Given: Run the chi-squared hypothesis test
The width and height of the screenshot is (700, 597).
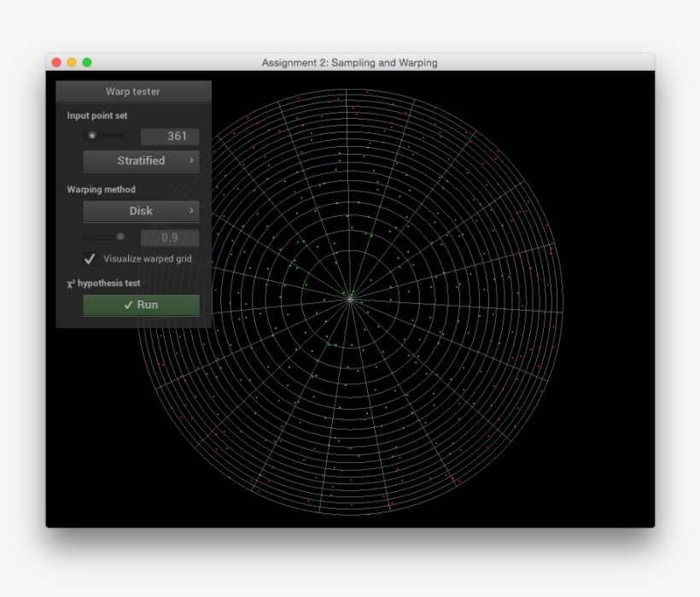Looking at the screenshot, I should coord(140,305).
